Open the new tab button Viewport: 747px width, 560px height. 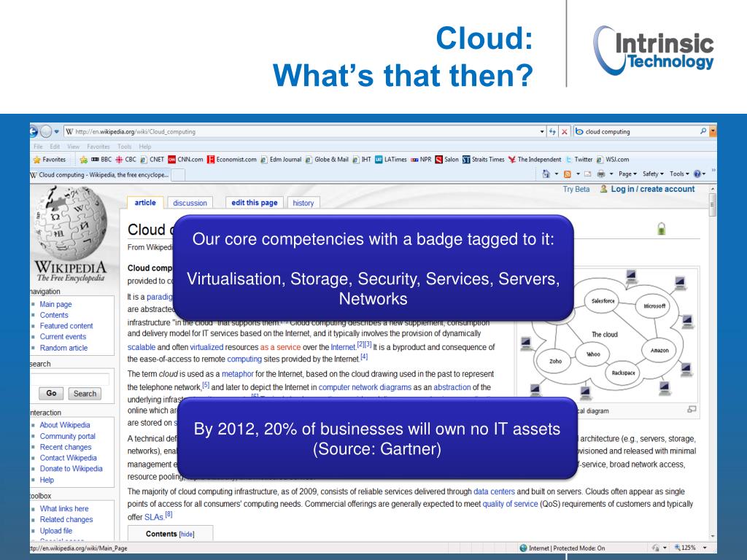(178, 175)
